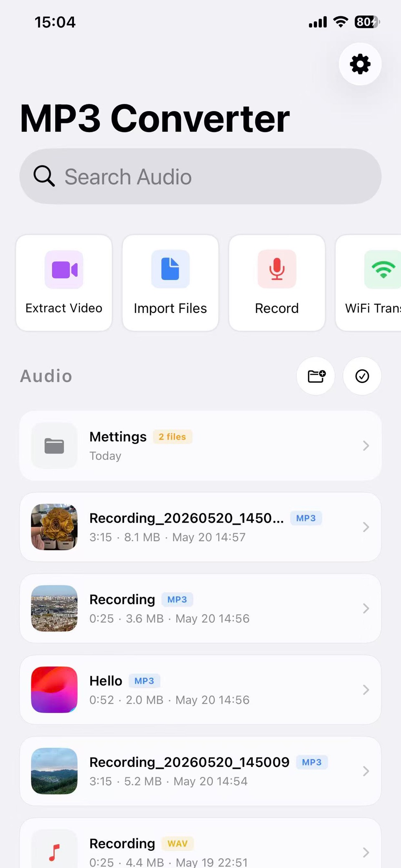Screen dimensions: 401x868
Task: Tap the red microphone Record icon
Action: (x=277, y=269)
